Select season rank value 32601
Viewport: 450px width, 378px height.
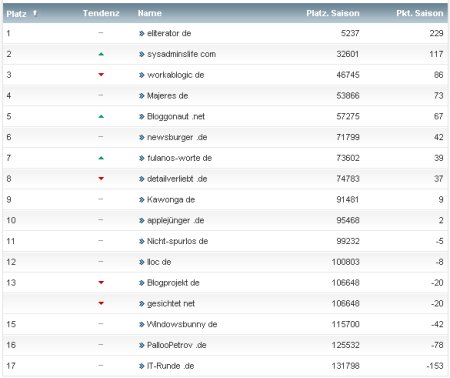pyautogui.click(x=348, y=54)
